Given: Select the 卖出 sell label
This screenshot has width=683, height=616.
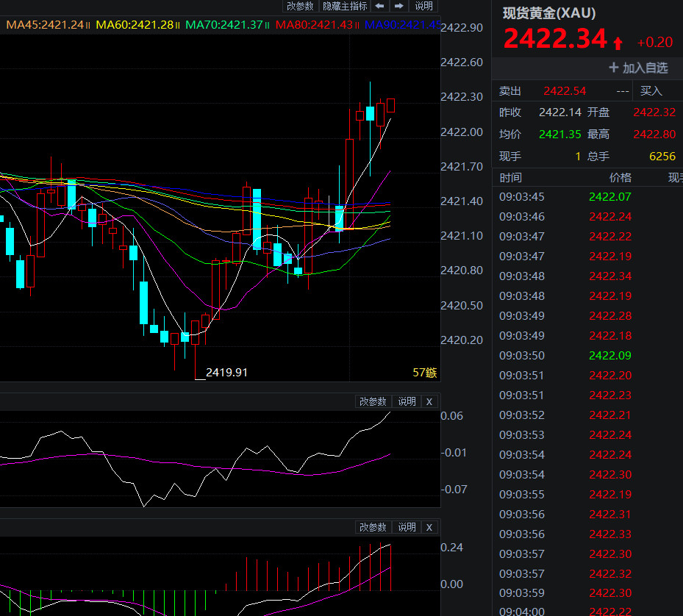Looking at the screenshot, I should [x=510, y=91].
